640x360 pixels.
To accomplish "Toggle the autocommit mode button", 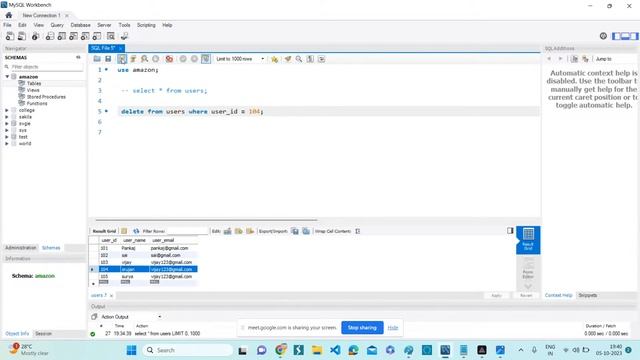I will [x=206, y=59].
